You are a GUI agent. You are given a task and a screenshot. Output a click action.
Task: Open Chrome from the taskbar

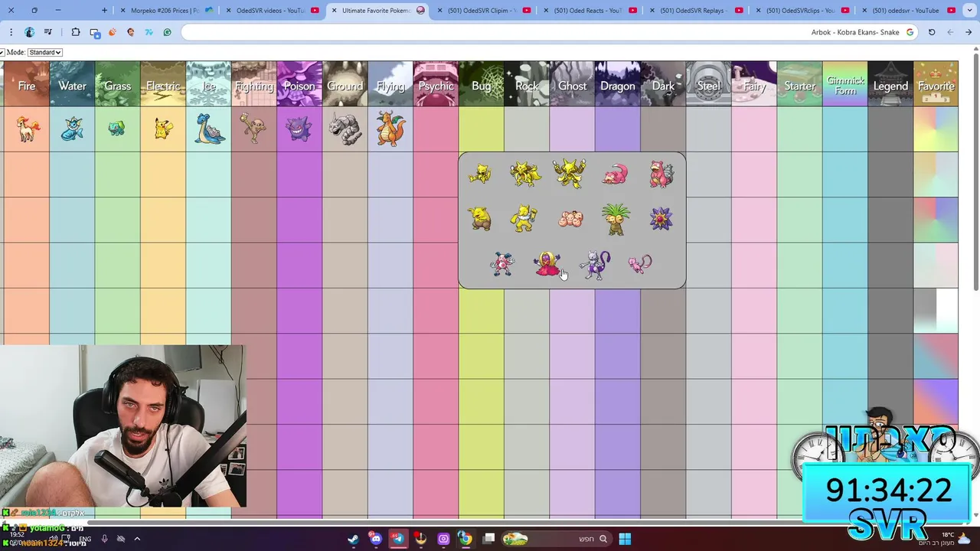click(x=465, y=539)
